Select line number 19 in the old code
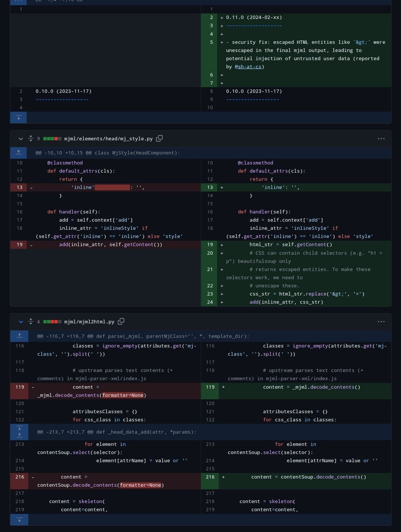This screenshot has height=532, width=401. pos(19,244)
